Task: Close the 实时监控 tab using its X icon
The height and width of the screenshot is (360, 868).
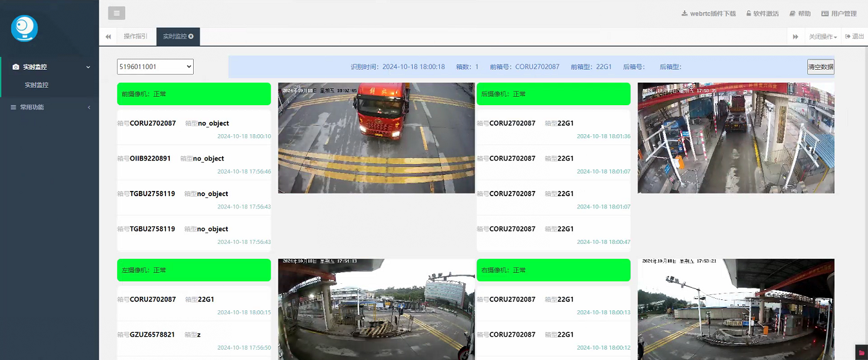Action: 191,37
